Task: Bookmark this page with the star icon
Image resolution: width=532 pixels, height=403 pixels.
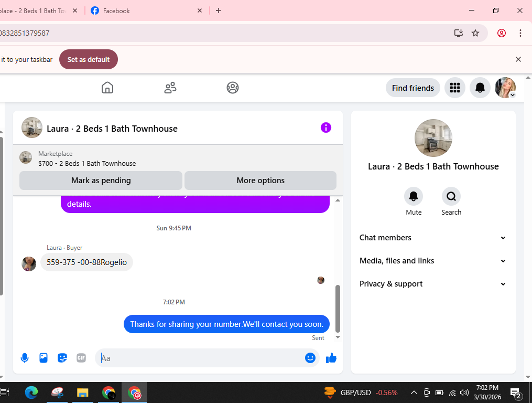Action: click(475, 33)
